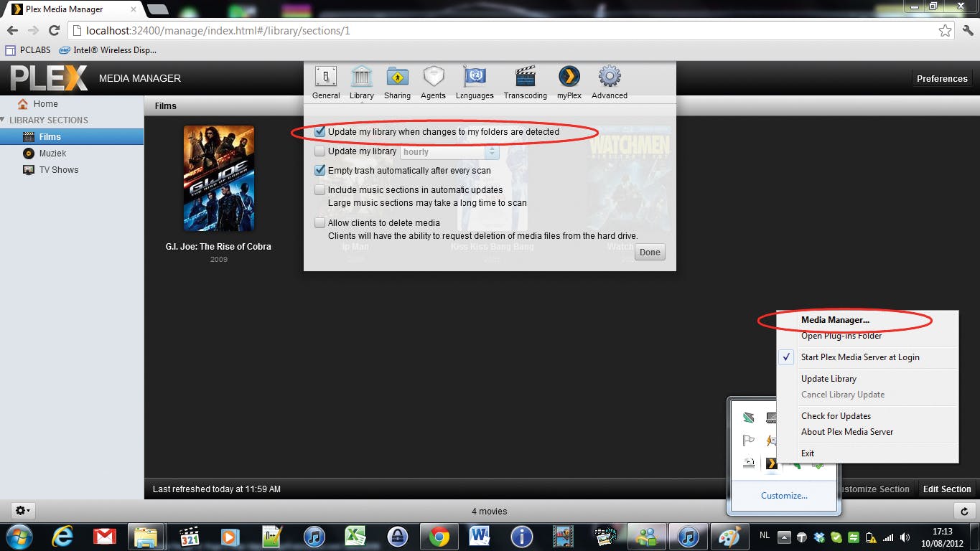The image size is (980, 551).
Task: Open the G.I. Joe movie poster
Action: pos(219,179)
